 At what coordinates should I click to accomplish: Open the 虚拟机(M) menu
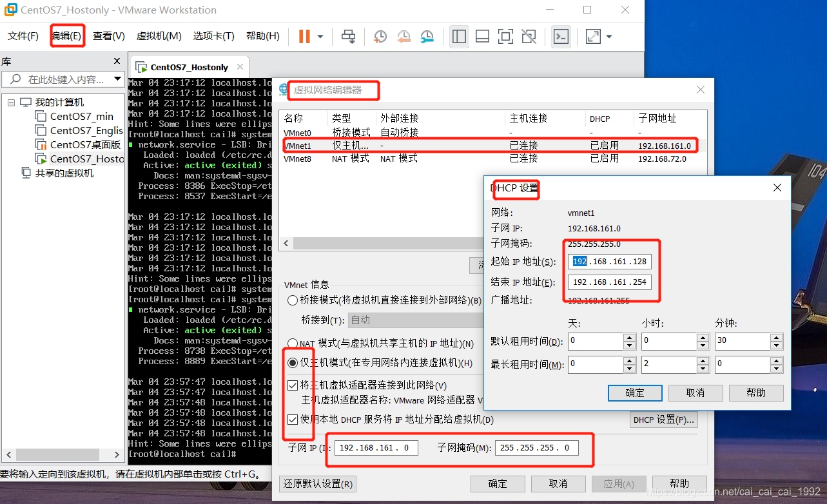[159, 36]
